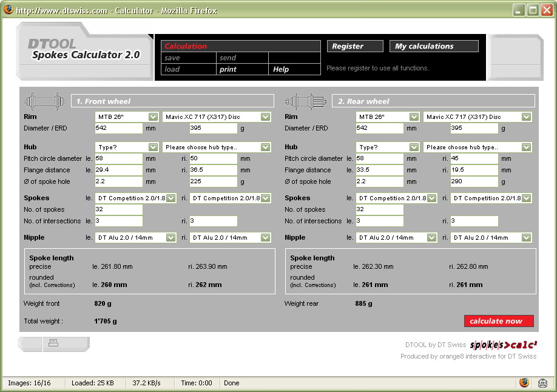Select the Calculation menu item
The image size is (557, 392).
(x=186, y=46)
